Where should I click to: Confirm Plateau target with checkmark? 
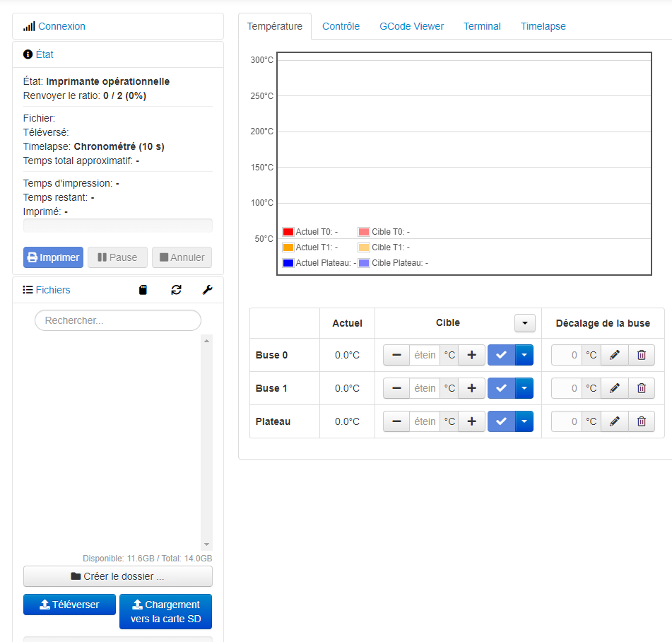502,421
